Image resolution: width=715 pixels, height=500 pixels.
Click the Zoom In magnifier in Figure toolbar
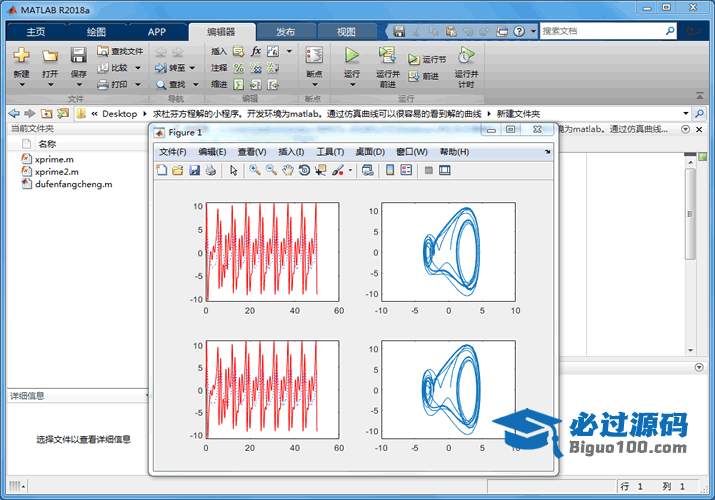tap(256, 170)
